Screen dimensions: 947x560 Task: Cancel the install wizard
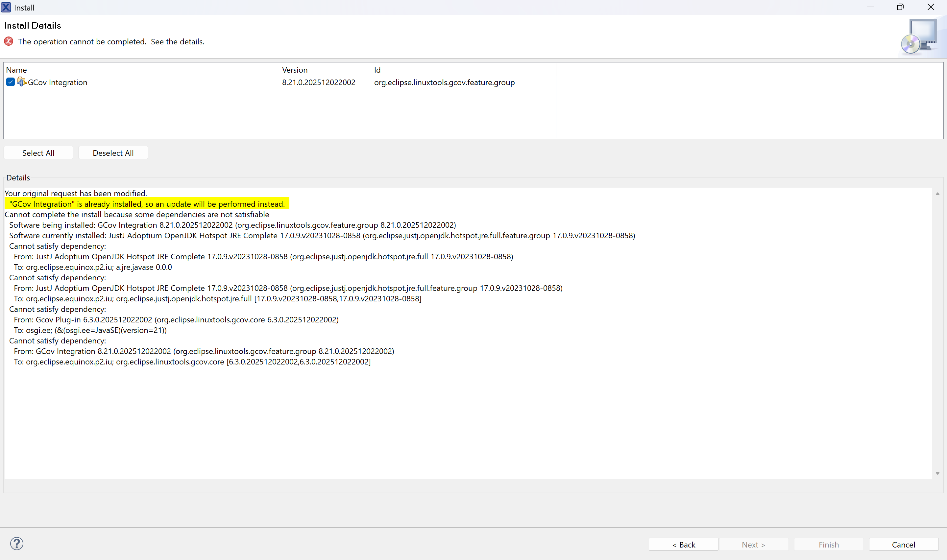pyautogui.click(x=903, y=545)
